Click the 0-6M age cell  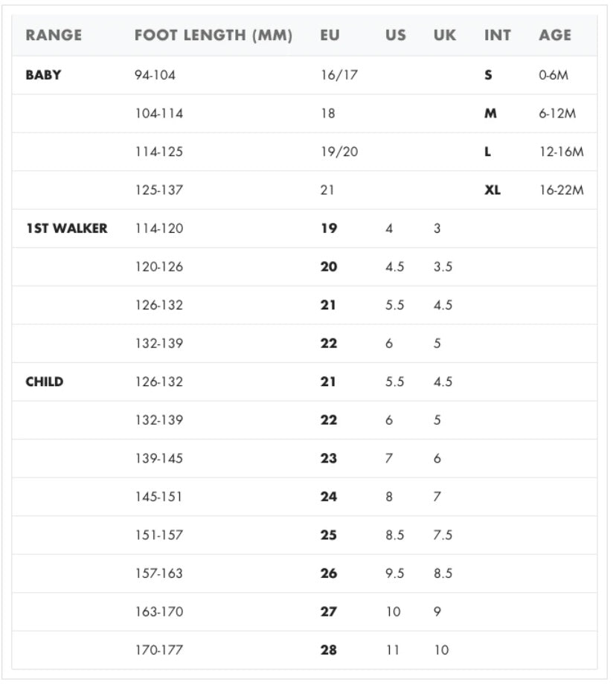554,75
